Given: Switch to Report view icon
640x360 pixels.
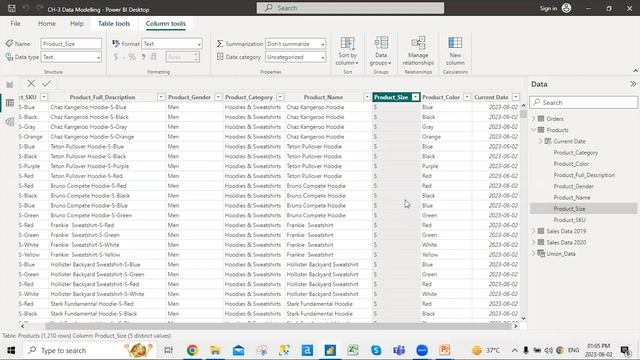Looking at the screenshot, I should click(9, 84).
